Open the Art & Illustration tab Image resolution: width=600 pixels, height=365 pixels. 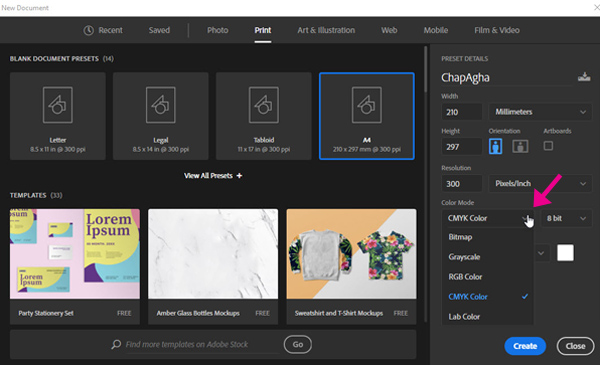(326, 30)
